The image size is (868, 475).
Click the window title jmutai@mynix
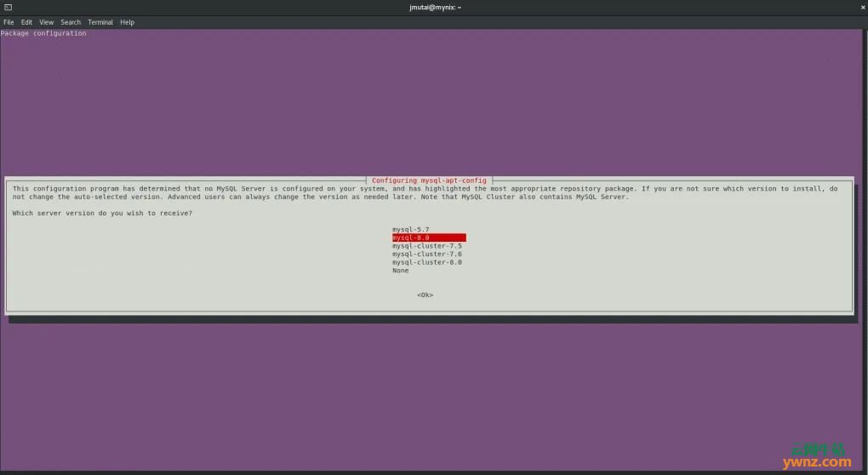(x=435, y=7)
